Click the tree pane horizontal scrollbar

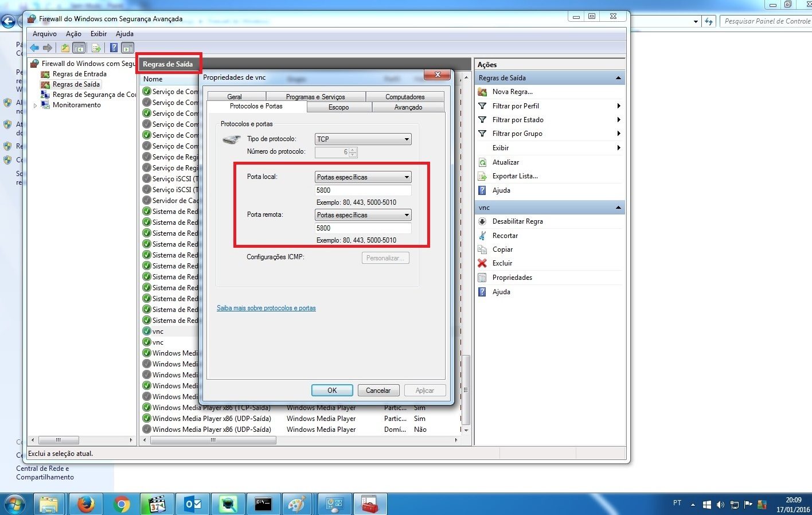[58, 440]
